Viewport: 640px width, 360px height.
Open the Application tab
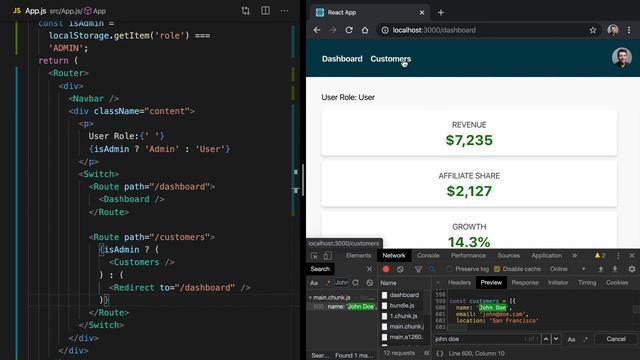pos(547,256)
